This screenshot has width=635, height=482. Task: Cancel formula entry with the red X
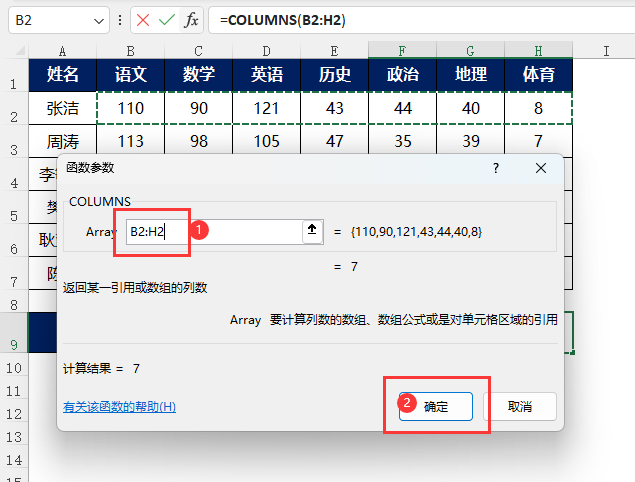click(x=143, y=20)
